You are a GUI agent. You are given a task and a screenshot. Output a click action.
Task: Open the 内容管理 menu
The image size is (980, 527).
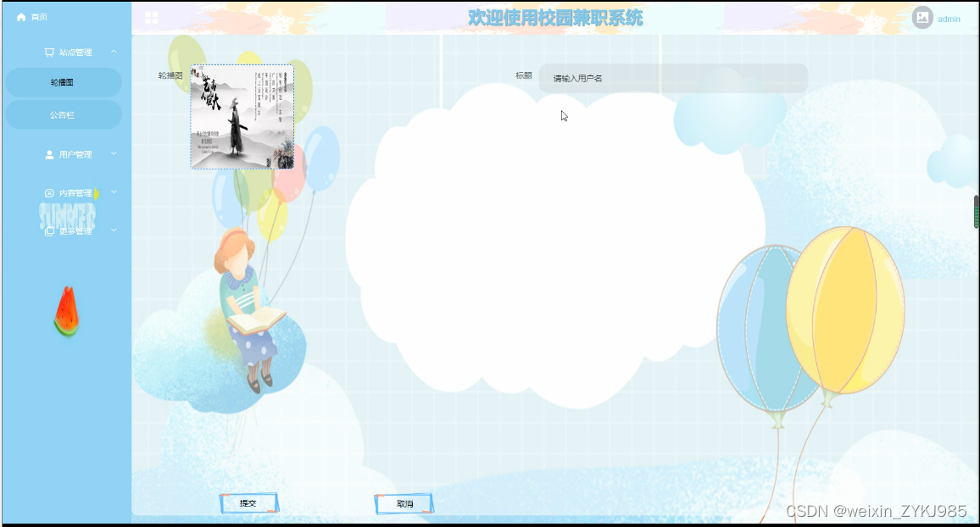pyautogui.click(x=75, y=193)
